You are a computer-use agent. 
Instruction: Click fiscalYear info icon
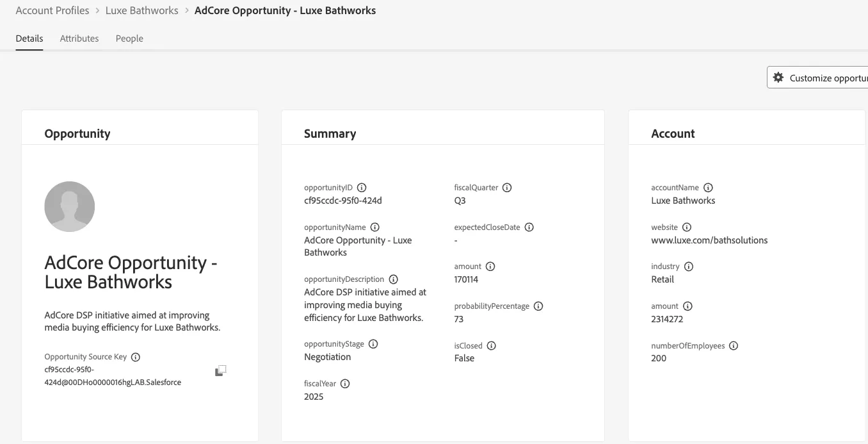pyautogui.click(x=345, y=384)
